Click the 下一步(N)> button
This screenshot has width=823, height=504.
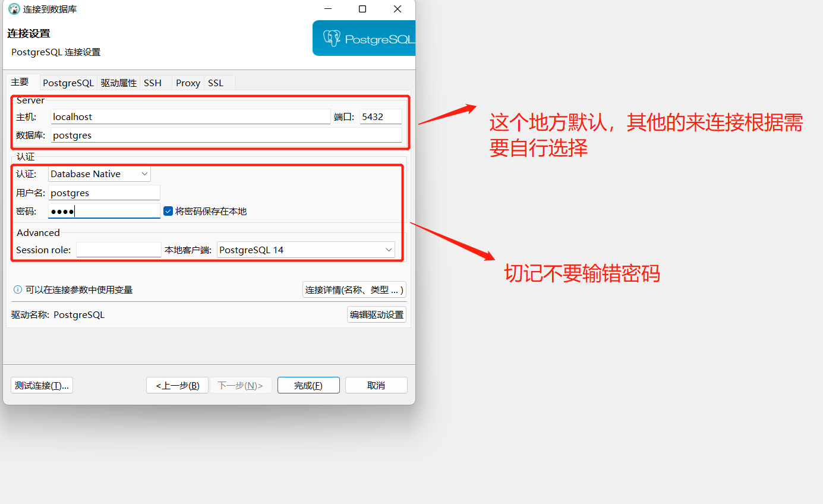point(241,385)
